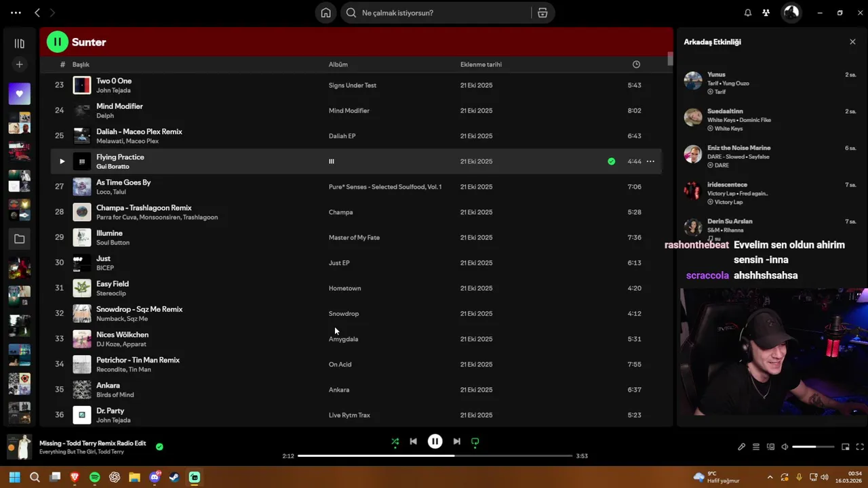Open album link Master of My Fate
Image resolution: width=868 pixels, height=488 pixels.
click(354, 238)
